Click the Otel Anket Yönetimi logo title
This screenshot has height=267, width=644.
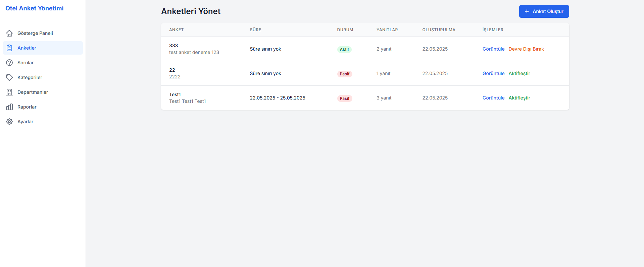coord(35,8)
